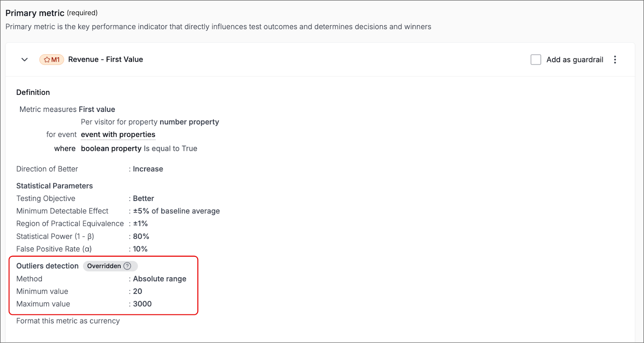644x343 pixels.
Task: Click the "Absolute range" method value
Action: [x=159, y=279]
